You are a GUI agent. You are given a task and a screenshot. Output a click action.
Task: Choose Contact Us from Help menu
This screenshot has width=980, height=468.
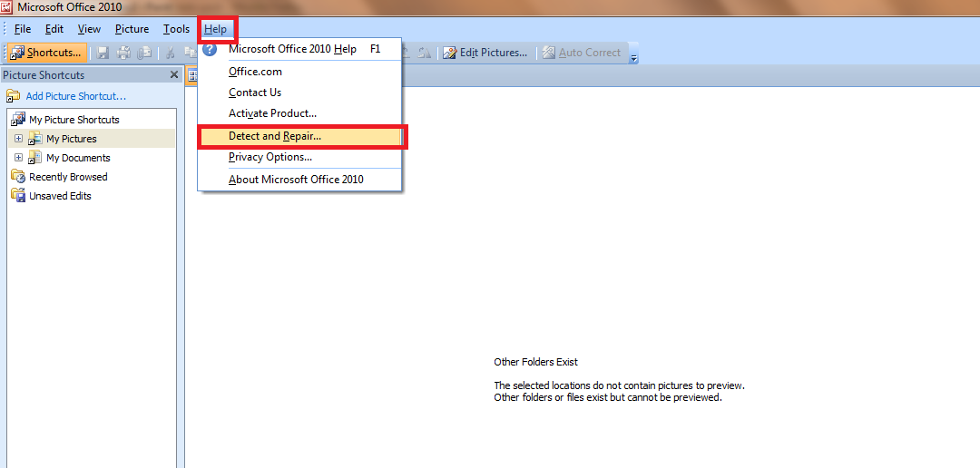pos(299,93)
